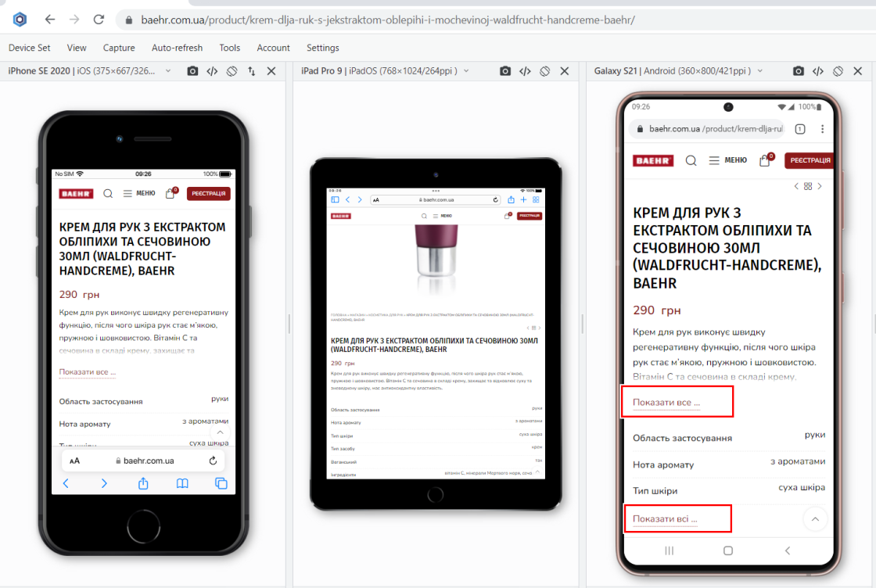Open the Account menu
The image size is (876, 588).
click(x=273, y=48)
